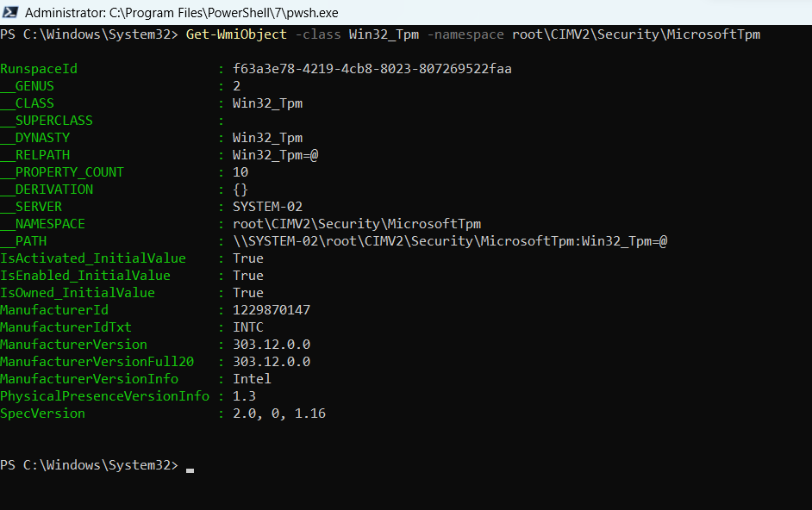Click the PhysicalPresenceVersionInfo value 1.3
This screenshot has width=812, height=510.
244,396
